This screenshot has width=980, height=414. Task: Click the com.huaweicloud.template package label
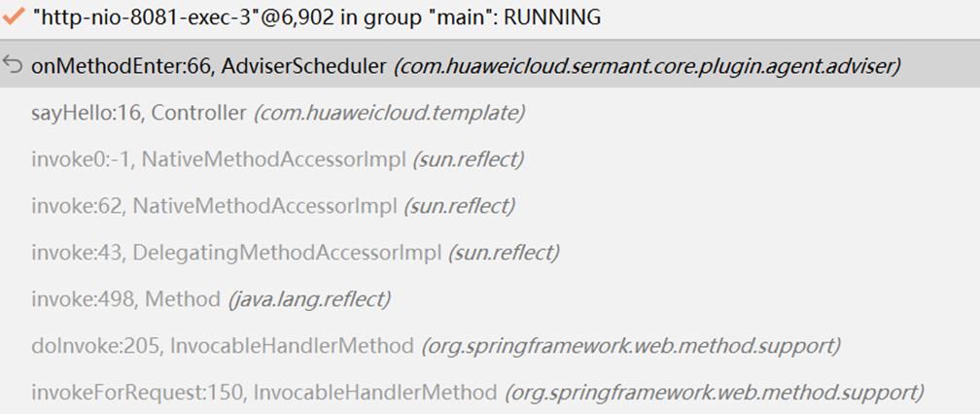[x=389, y=113]
